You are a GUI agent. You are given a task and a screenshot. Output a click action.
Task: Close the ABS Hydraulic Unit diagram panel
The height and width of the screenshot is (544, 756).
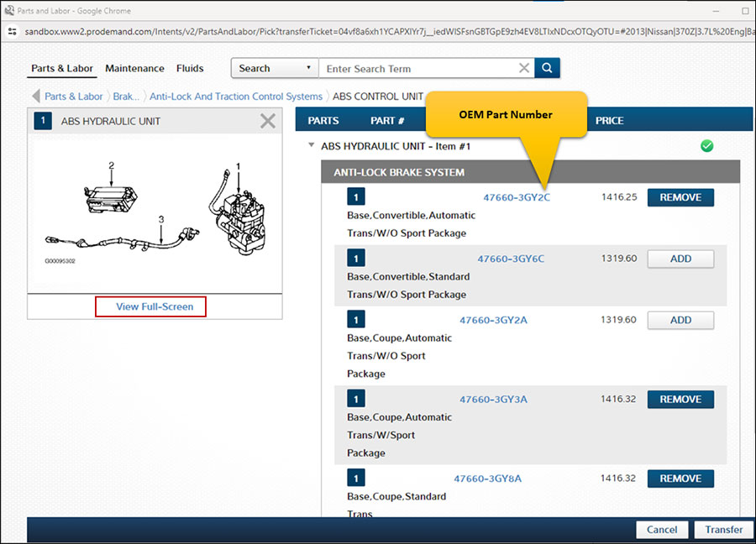267,122
